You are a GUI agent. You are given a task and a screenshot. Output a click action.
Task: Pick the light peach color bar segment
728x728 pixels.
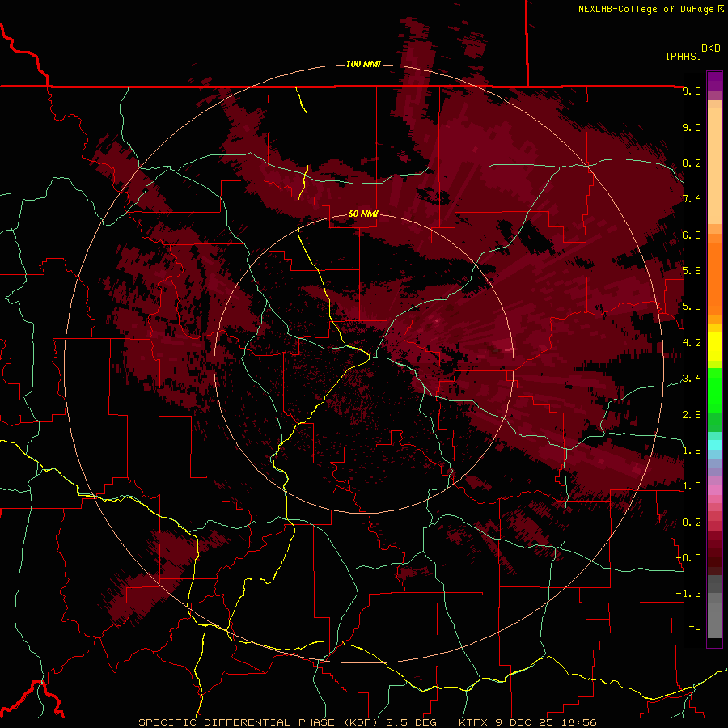click(714, 166)
